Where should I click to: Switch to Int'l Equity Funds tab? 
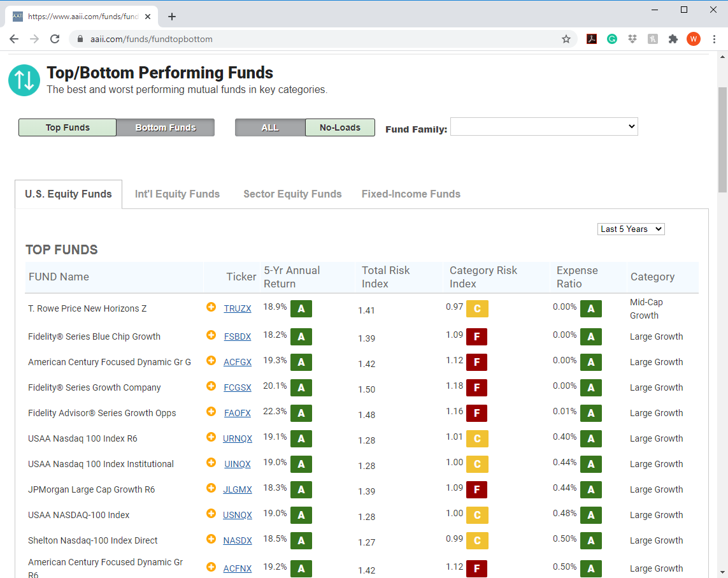click(177, 194)
